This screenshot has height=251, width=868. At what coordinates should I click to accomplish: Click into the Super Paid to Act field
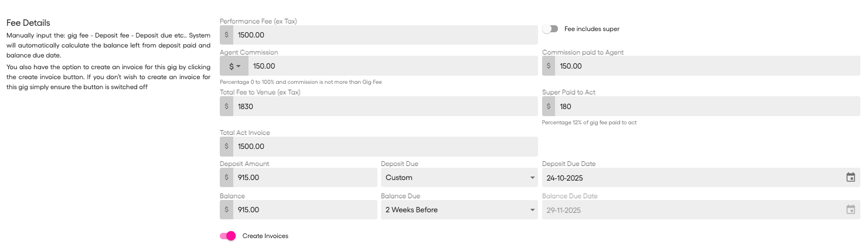pos(707,107)
